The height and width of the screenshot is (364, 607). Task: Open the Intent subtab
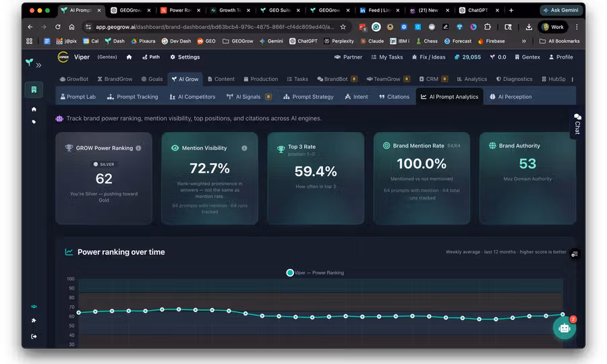click(x=356, y=96)
